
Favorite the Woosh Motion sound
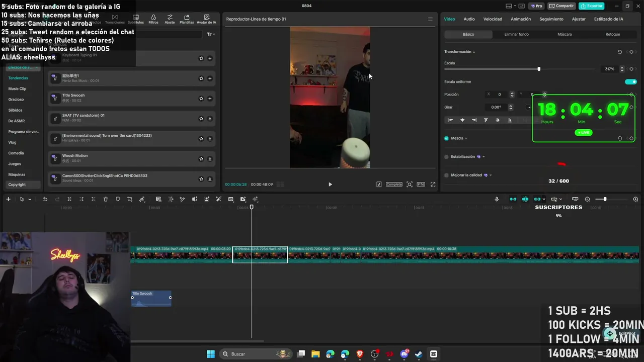point(201,159)
